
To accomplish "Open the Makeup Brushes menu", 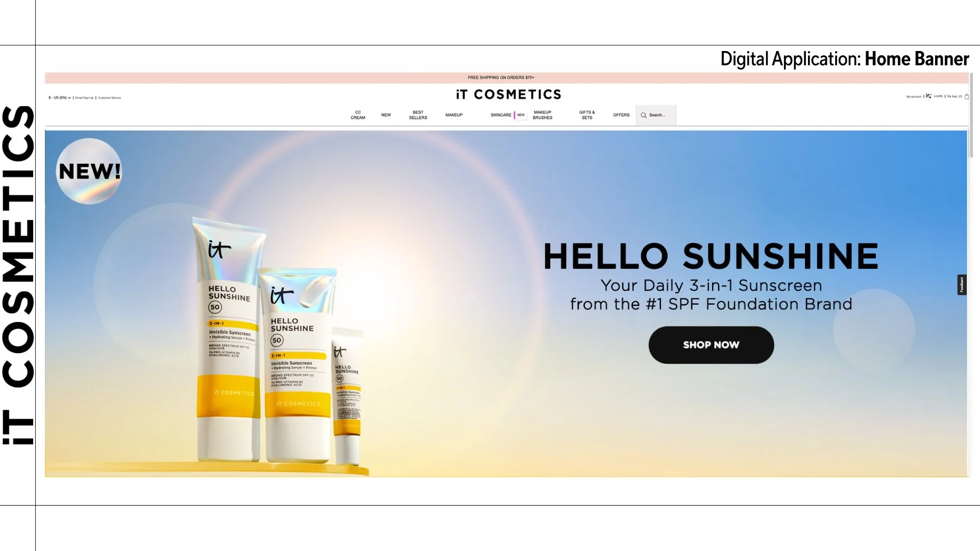I will [543, 115].
